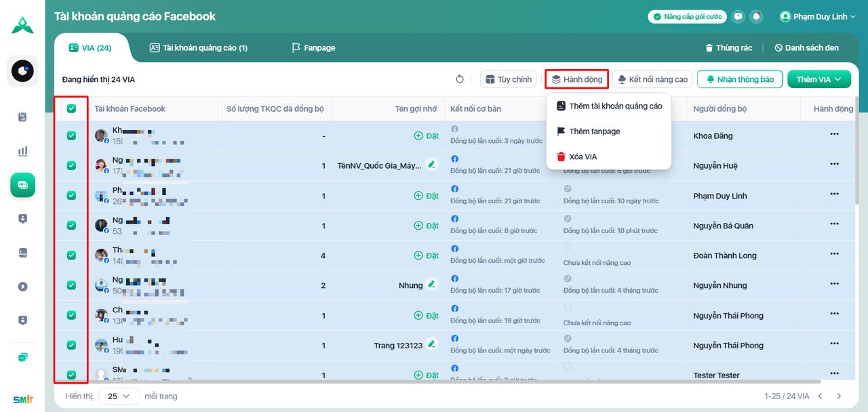Open the feedback message icon in header
Image resolution: width=868 pixels, height=412 pixels.
point(738,17)
